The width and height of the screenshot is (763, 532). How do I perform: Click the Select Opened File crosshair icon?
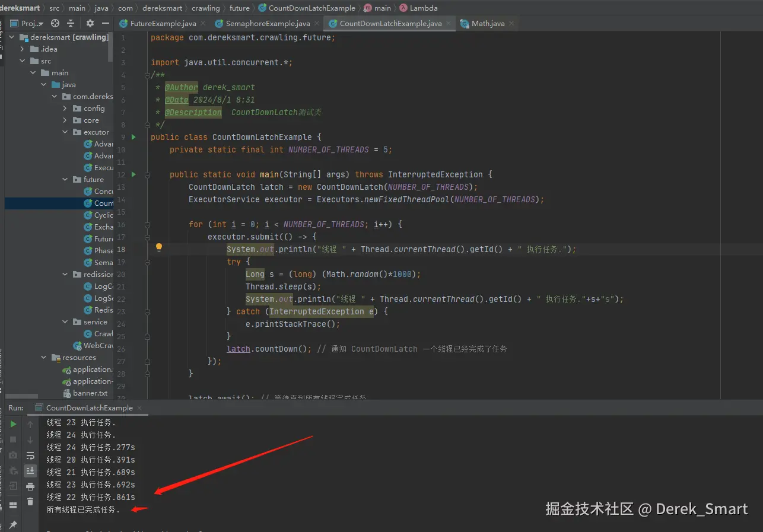point(55,23)
